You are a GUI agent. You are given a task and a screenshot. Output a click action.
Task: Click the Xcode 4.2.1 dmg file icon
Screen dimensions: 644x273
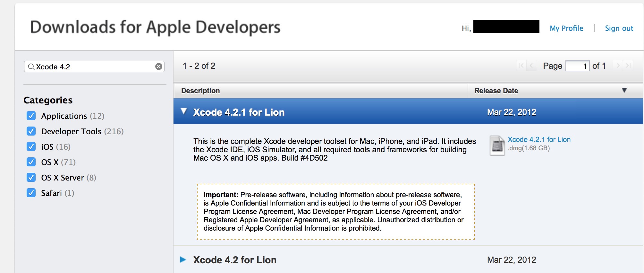click(x=497, y=145)
